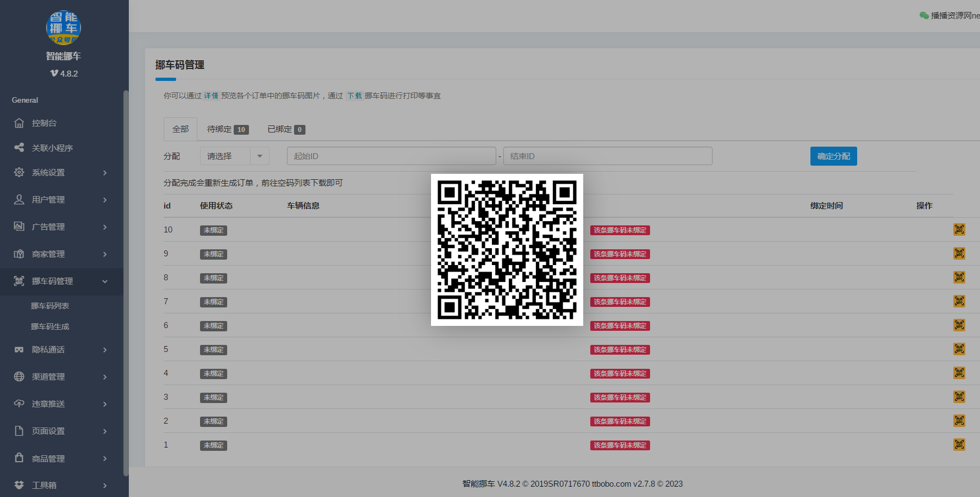Show QR code for row id 2
This screenshot has width=980, height=497.
click(959, 421)
